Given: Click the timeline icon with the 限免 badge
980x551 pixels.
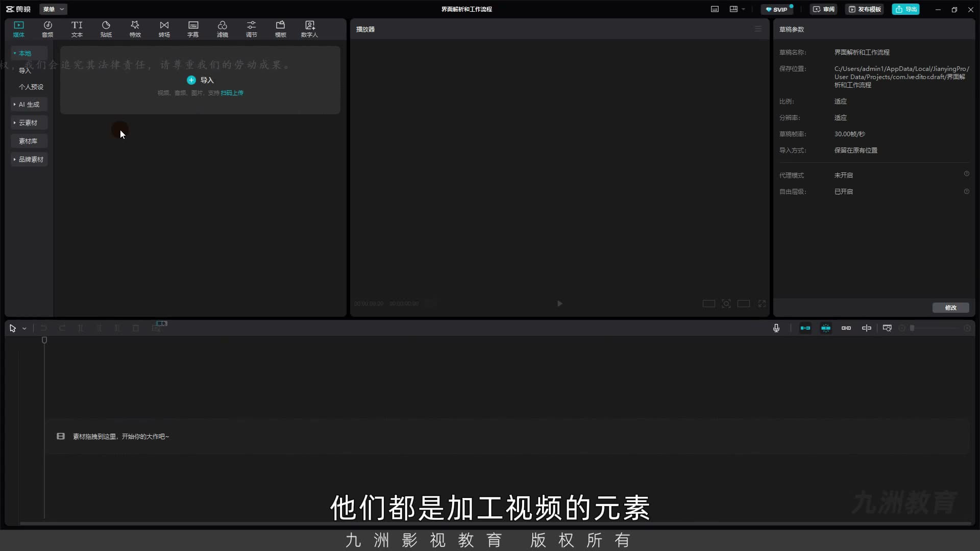Looking at the screenshot, I should 156,328.
